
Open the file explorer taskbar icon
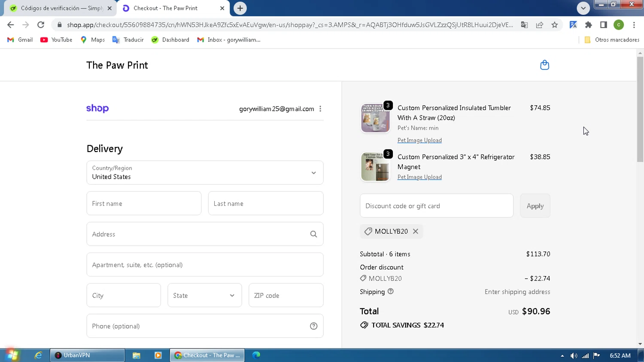click(137, 355)
